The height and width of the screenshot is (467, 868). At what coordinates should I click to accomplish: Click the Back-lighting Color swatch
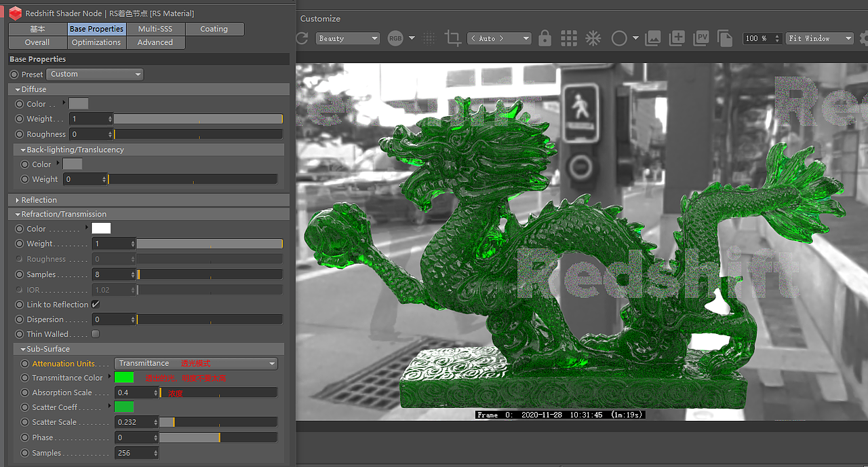click(x=73, y=164)
